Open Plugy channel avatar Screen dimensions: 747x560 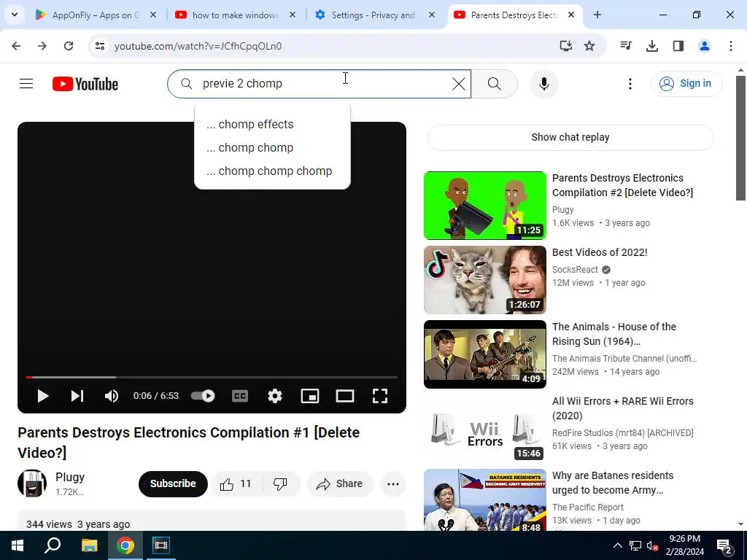pos(32,483)
